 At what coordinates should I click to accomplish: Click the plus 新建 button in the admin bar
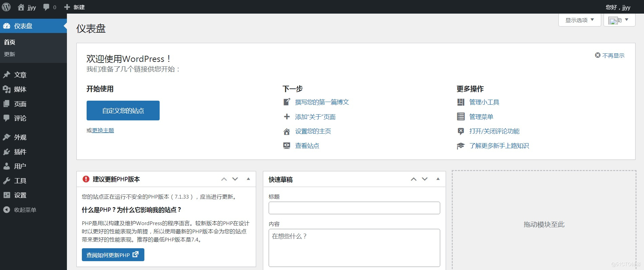coord(74,7)
